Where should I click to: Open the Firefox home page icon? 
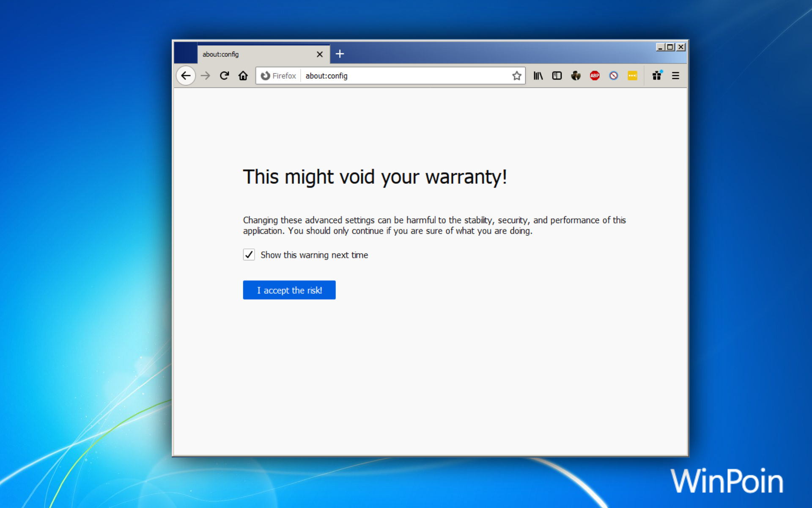point(243,76)
